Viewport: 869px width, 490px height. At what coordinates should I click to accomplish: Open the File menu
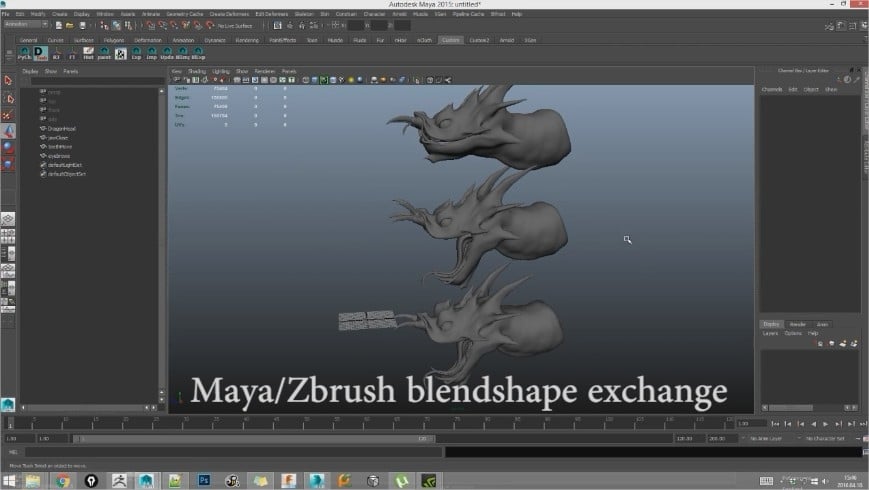(x=6, y=14)
